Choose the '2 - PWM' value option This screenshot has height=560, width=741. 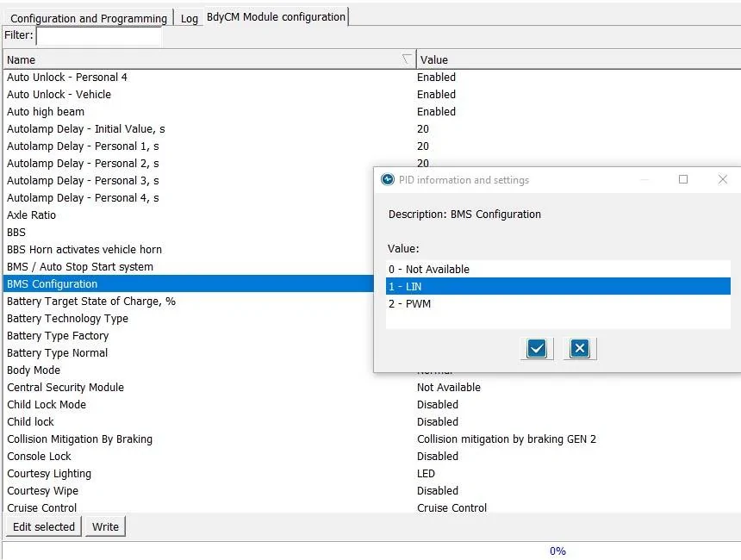coord(558,303)
